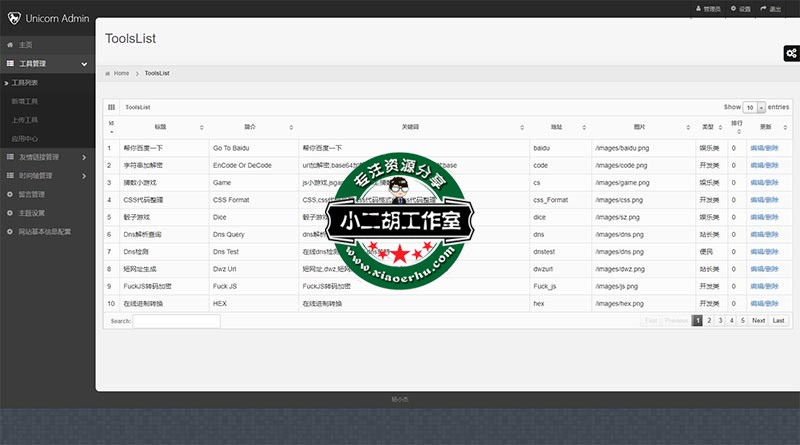This screenshot has height=445, width=800.
Task: Go to the Next page of results
Action: 758,320
